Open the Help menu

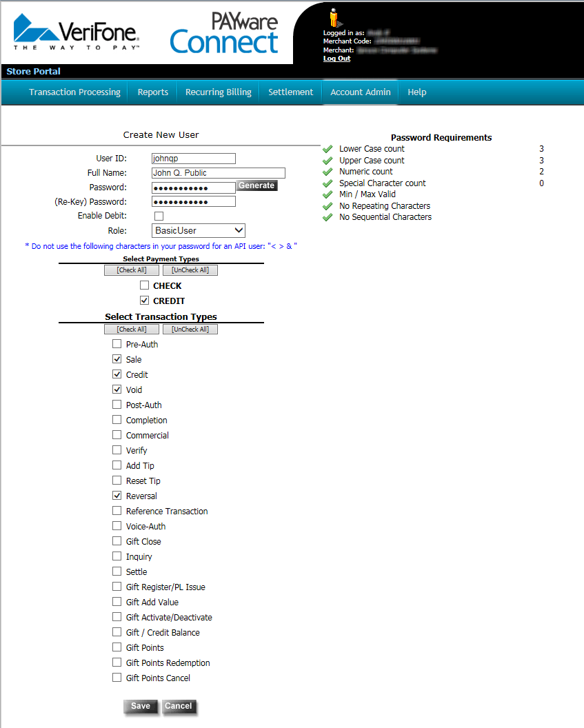pyautogui.click(x=417, y=92)
